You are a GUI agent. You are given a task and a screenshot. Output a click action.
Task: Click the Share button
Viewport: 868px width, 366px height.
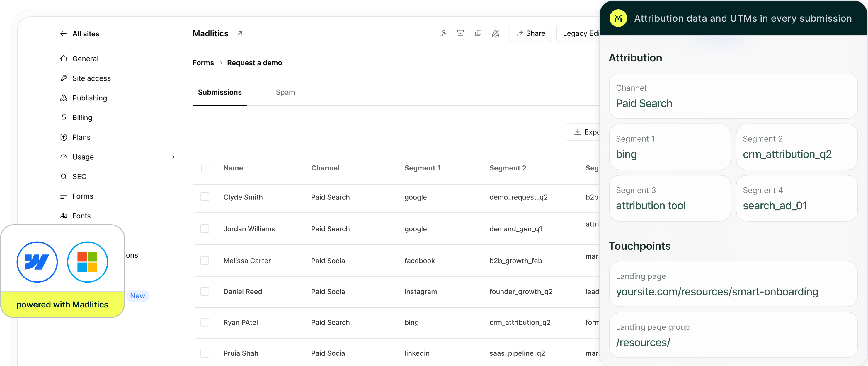(530, 33)
